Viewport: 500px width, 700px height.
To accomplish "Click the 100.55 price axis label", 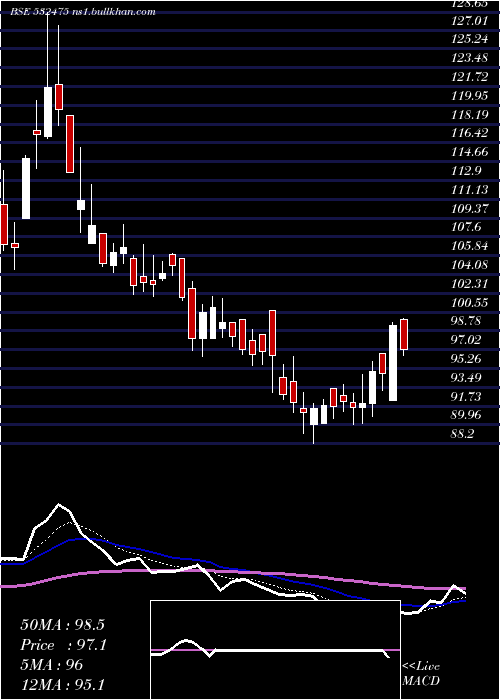I will click(x=469, y=303).
